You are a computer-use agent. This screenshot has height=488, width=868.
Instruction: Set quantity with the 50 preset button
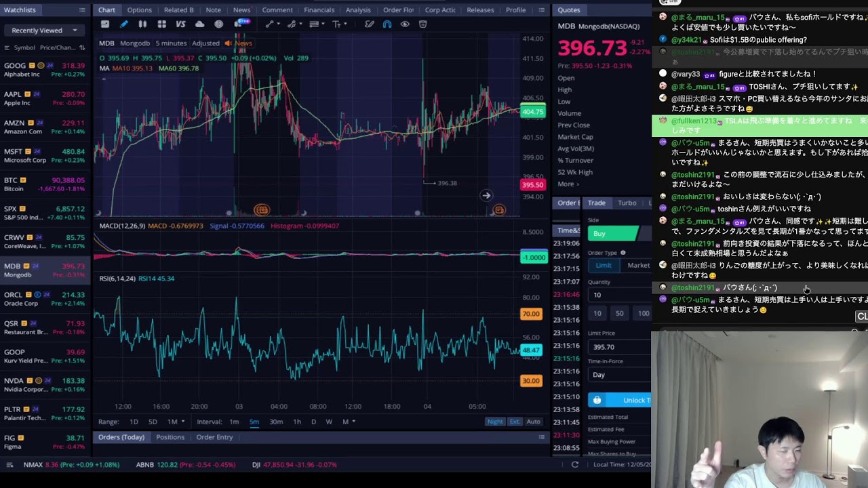click(x=619, y=313)
